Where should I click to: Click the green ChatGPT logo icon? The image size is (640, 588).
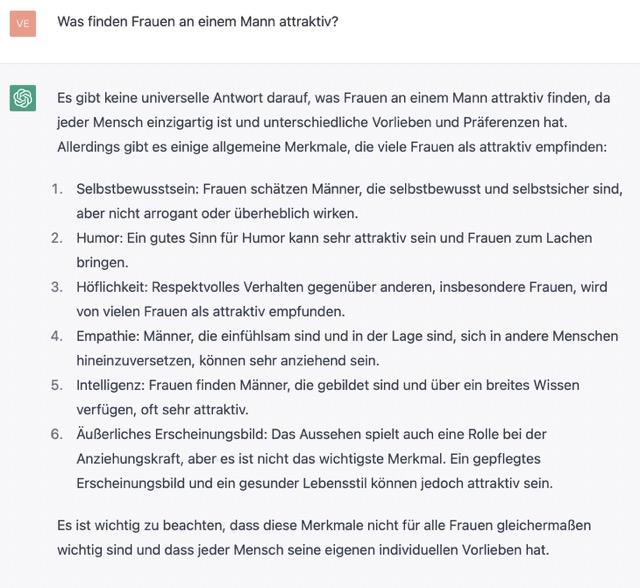23,98
